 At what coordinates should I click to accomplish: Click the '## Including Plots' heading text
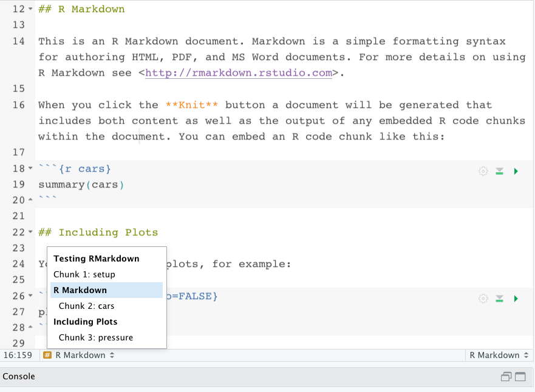[x=98, y=232]
